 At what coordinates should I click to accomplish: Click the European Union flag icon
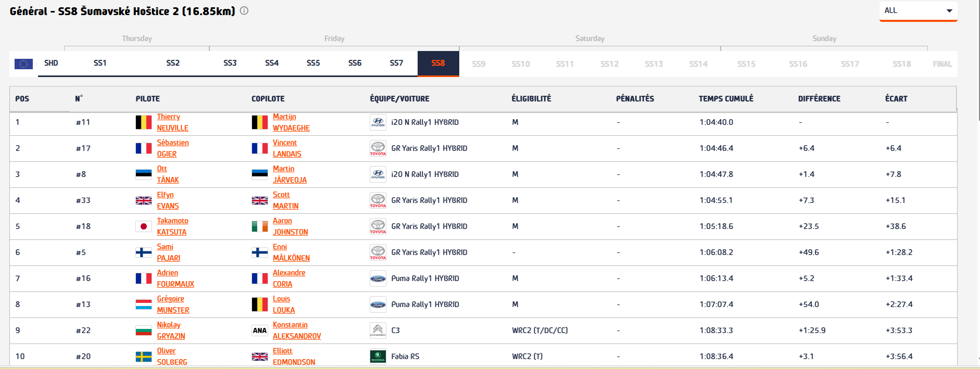23,63
